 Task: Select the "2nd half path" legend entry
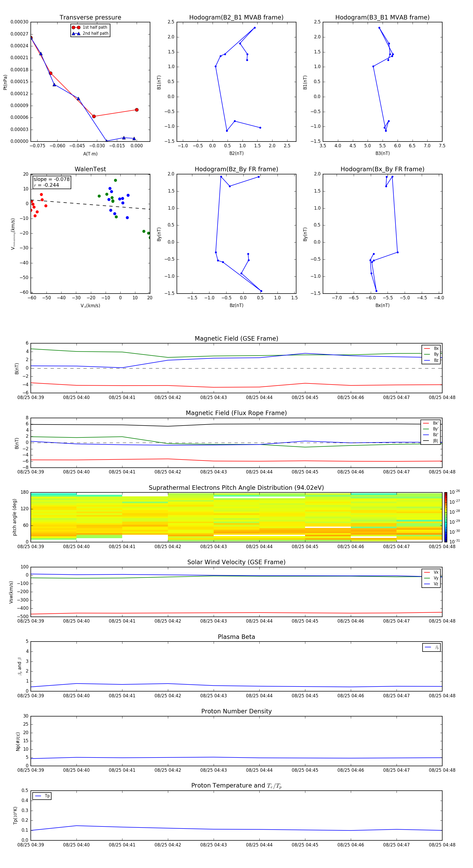[90, 33]
